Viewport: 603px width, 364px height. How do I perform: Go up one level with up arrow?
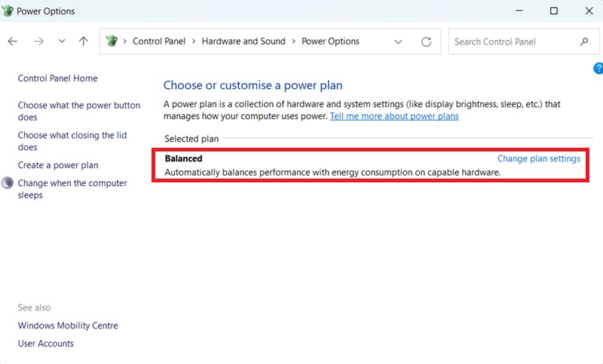[84, 41]
